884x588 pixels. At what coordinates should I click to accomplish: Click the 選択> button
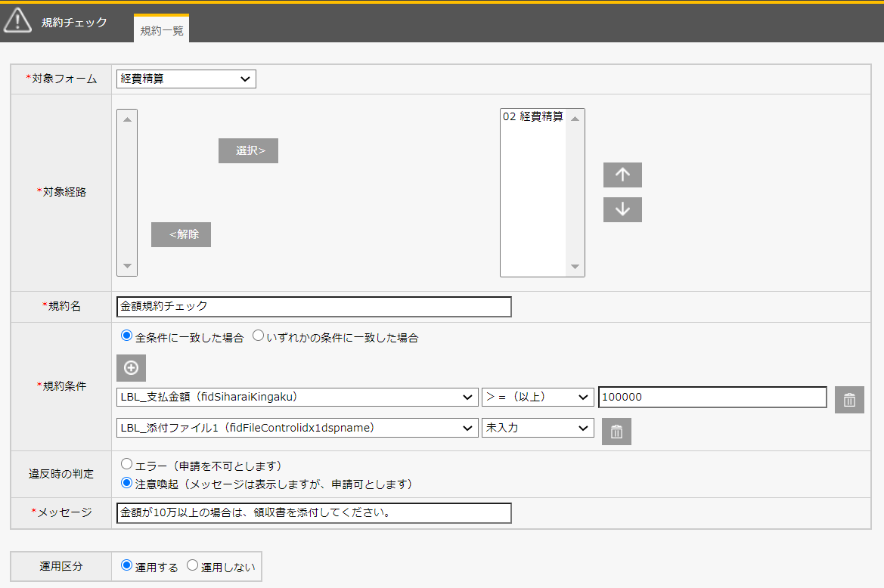click(x=248, y=151)
